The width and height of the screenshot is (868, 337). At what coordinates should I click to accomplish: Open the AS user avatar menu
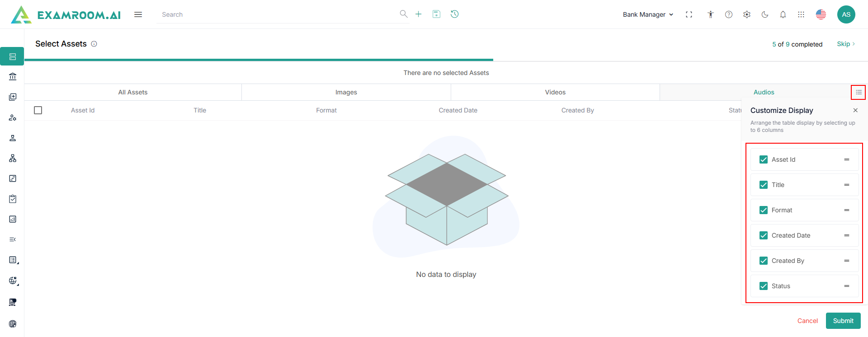click(846, 14)
